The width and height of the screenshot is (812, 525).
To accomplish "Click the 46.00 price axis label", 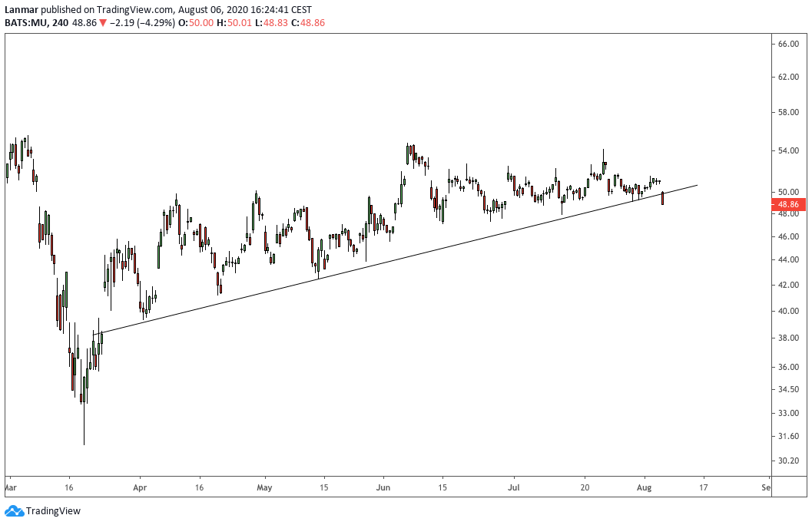I will [788, 236].
